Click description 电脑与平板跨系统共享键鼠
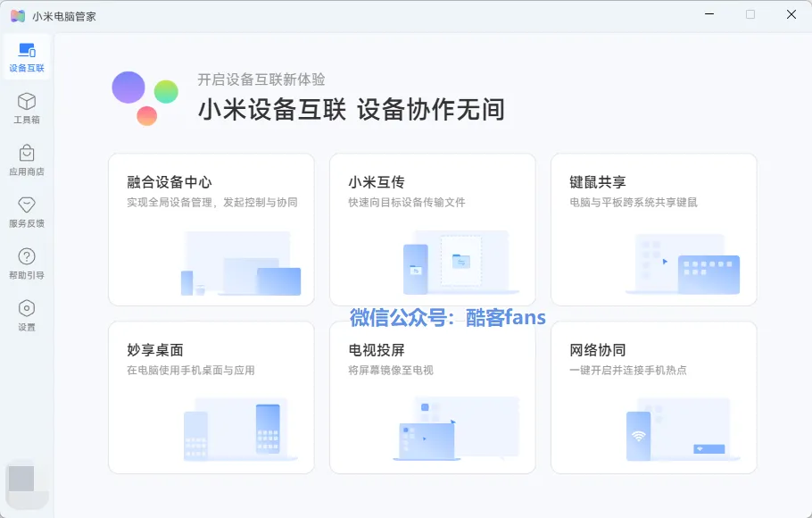812x518 pixels. coord(634,202)
